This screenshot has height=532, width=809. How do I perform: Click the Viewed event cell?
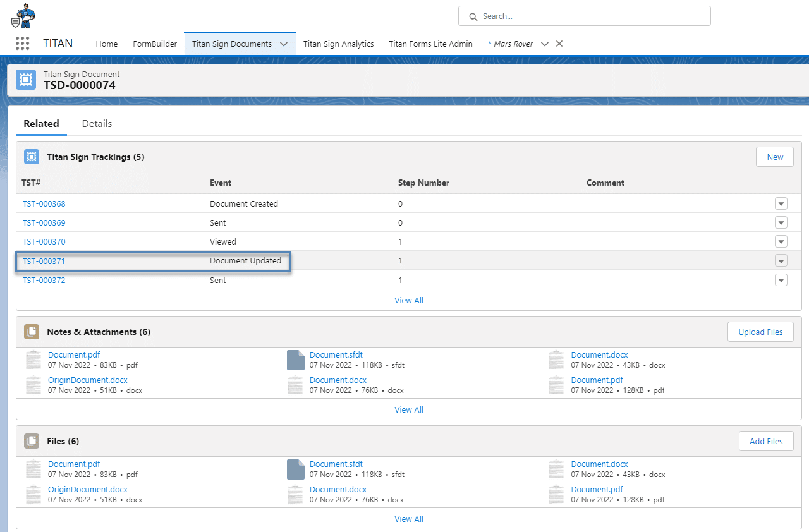(x=223, y=241)
